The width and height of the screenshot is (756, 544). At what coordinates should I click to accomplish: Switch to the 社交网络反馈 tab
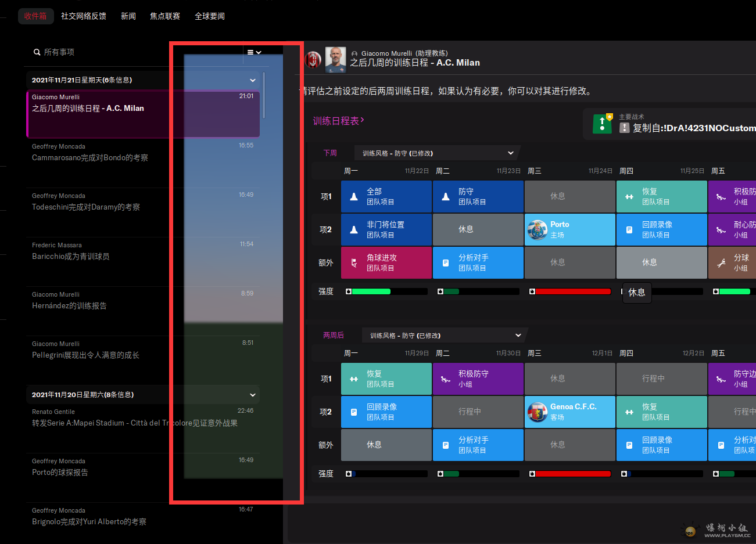[x=84, y=16]
